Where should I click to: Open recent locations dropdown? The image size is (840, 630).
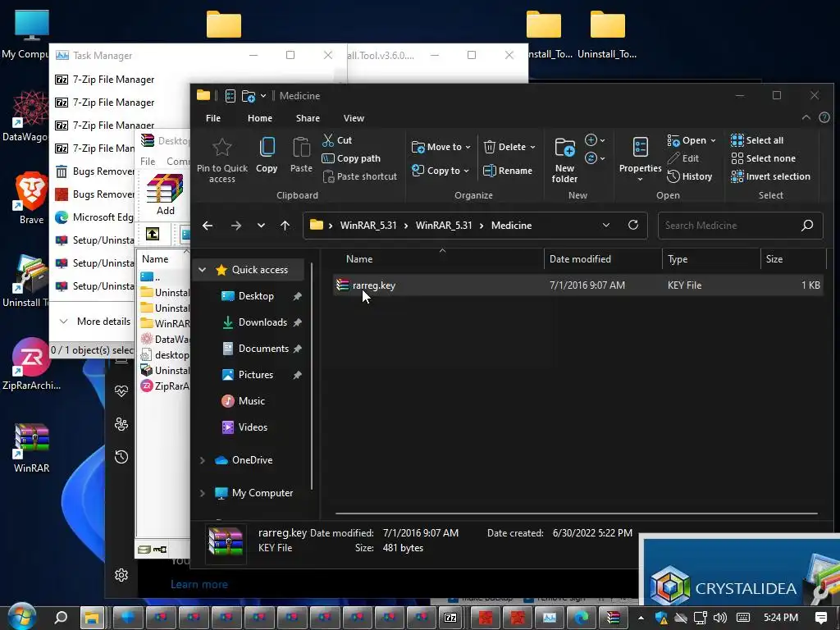pyautogui.click(x=261, y=226)
